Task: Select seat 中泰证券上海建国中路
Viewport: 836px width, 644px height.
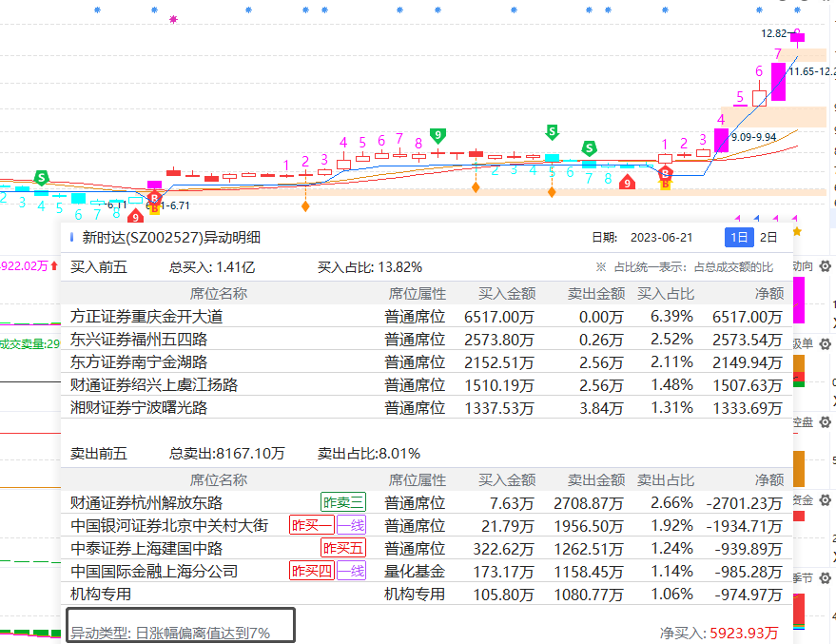Action: tap(146, 549)
